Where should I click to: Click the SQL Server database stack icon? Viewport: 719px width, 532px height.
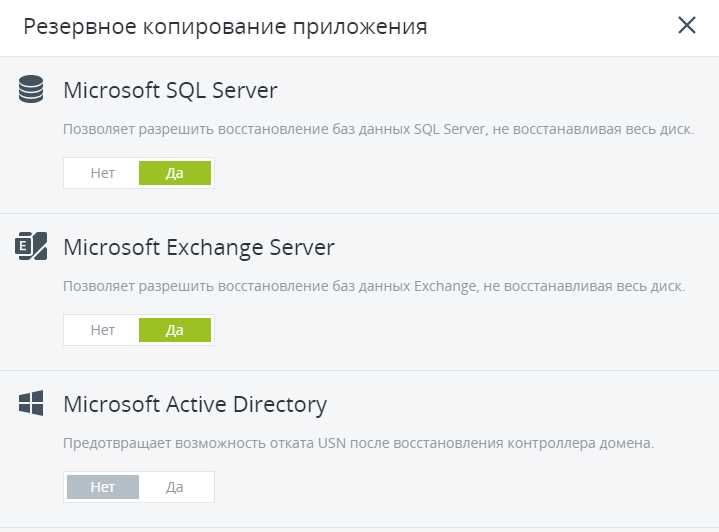pos(32,91)
